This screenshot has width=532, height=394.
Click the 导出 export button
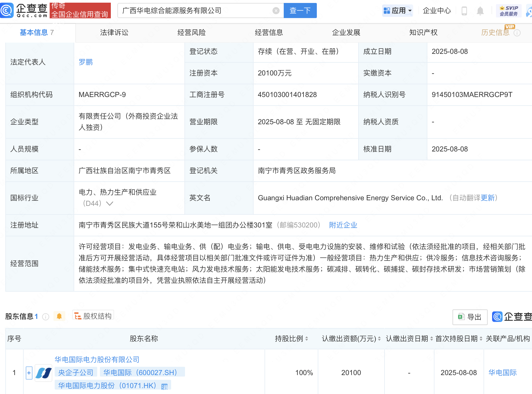point(470,317)
